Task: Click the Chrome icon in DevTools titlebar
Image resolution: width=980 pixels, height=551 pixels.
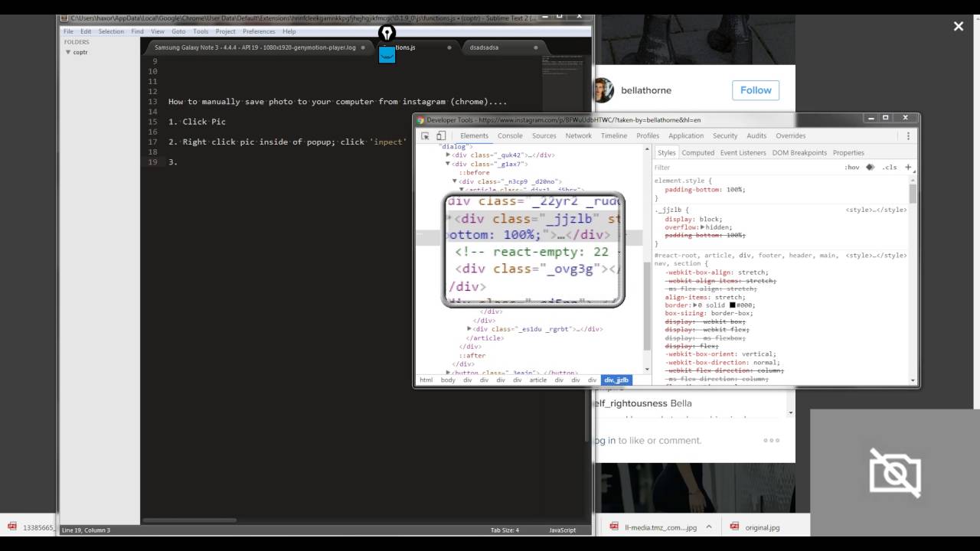Action: click(x=420, y=119)
